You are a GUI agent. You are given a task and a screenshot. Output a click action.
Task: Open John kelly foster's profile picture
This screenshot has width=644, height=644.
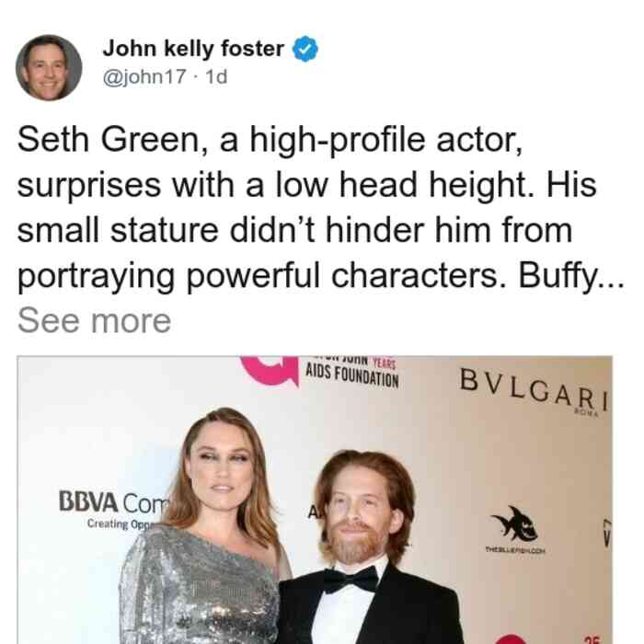tap(49, 68)
